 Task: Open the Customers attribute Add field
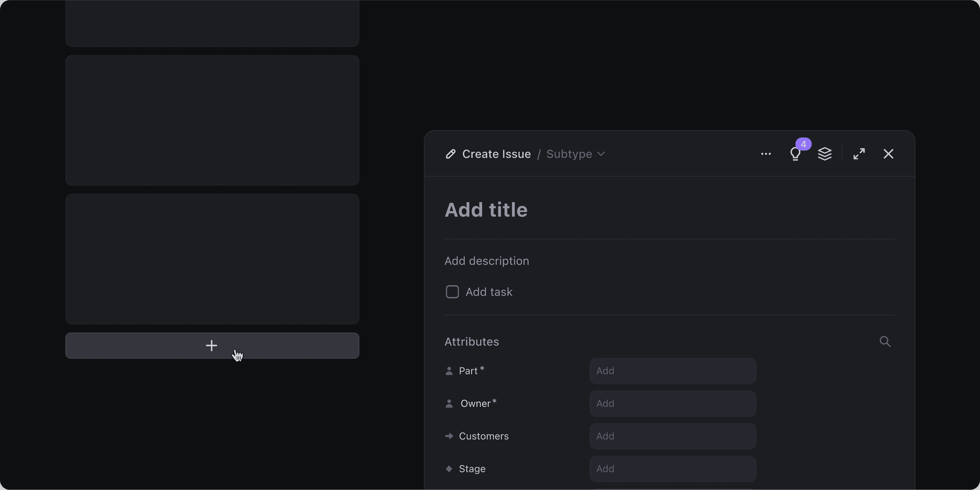672,436
